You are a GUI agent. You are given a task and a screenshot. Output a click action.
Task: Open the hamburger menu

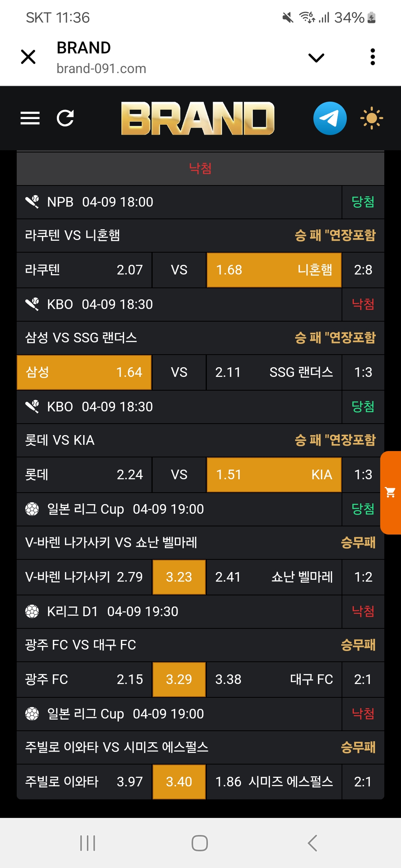pyautogui.click(x=30, y=118)
